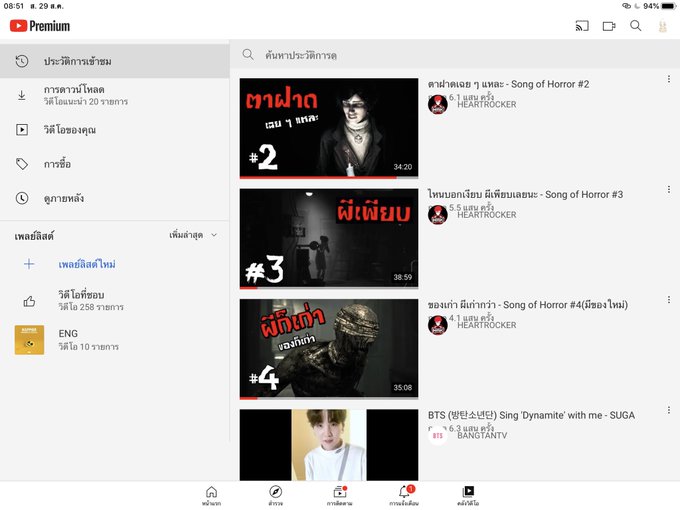The width and height of the screenshot is (680, 510).
Task: Open title ตาฝาดเฉย ๆ แหละ - Song of Horror #2
Action: pyautogui.click(x=508, y=84)
